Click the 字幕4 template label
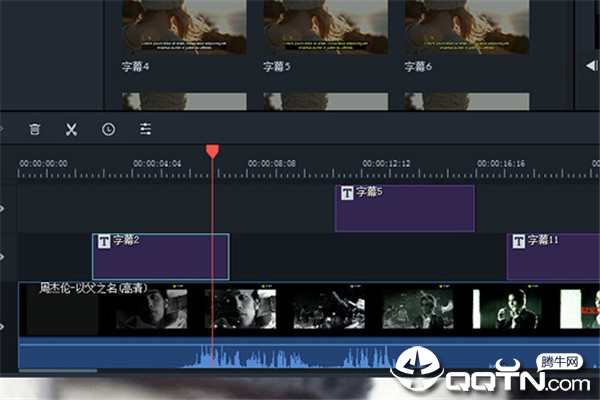 point(135,67)
